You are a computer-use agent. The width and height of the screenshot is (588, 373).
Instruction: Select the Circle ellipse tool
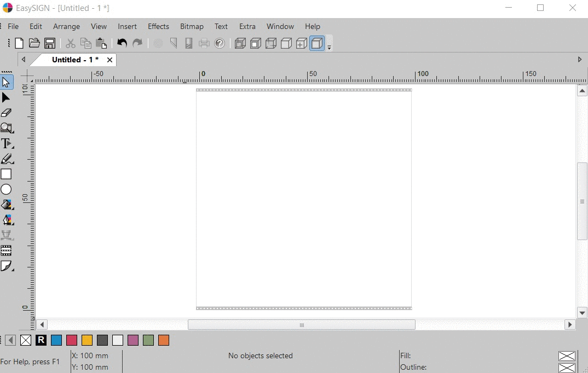(6, 189)
